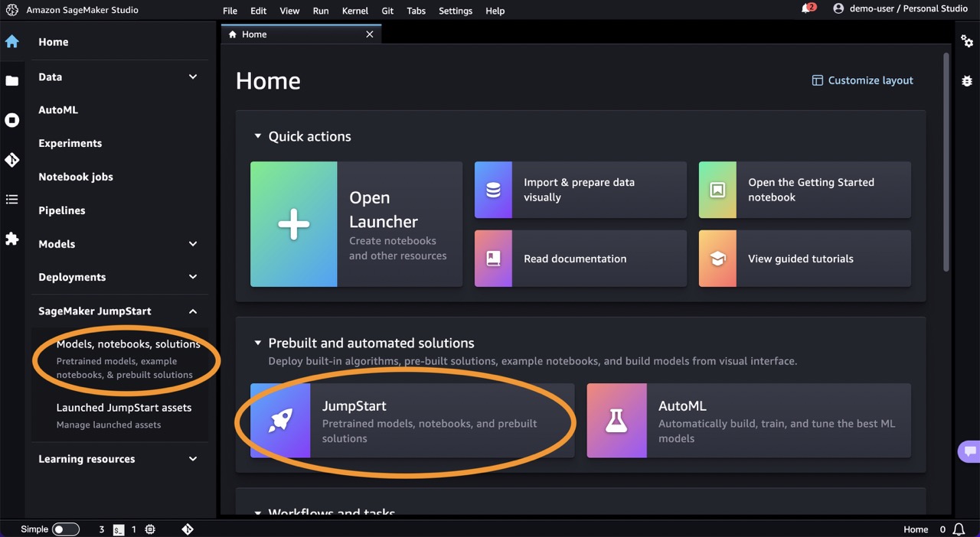The height and width of the screenshot is (537, 980).
Task: Open the JumpStart card title
Action: click(354, 406)
